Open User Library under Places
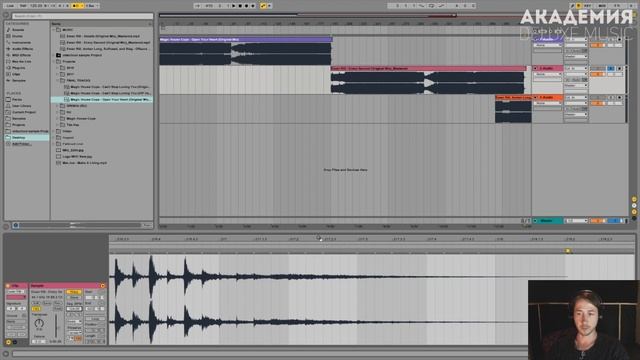 point(21,106)
